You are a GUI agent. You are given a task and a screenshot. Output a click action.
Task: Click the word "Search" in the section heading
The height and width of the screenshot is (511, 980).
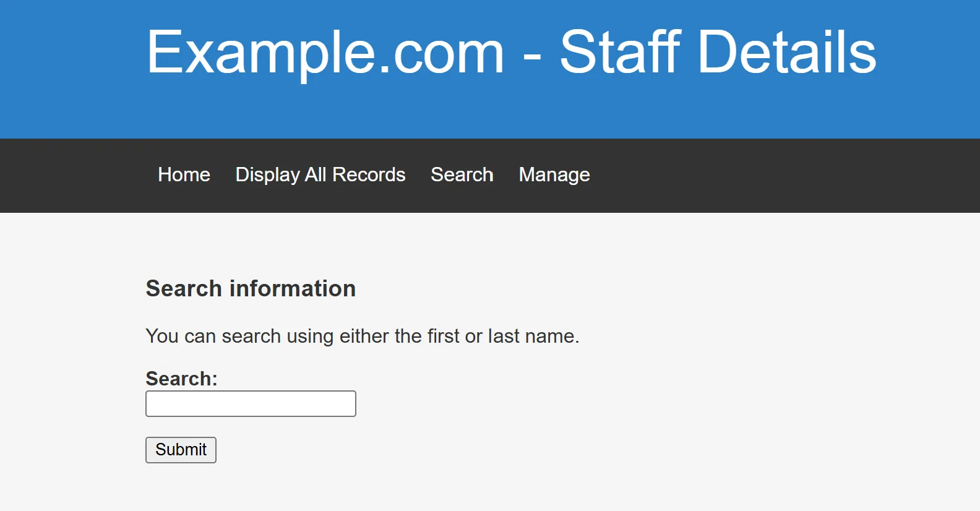[x=184, y=289]
